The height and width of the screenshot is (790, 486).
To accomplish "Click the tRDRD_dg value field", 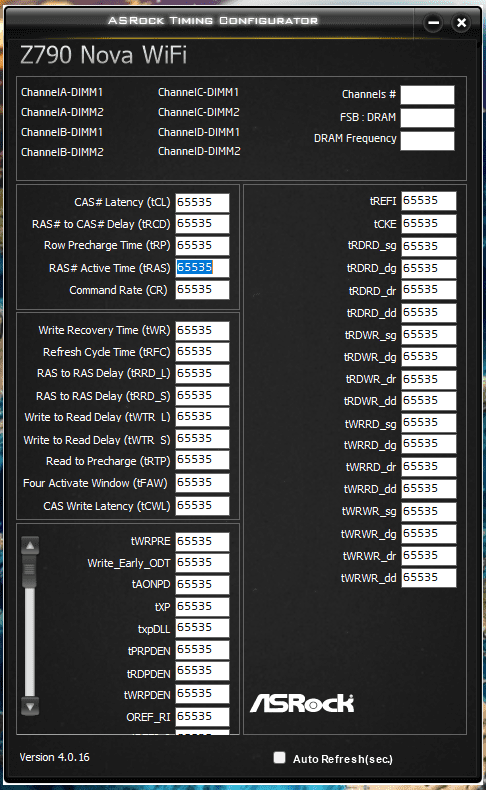I will coord(429,269).
